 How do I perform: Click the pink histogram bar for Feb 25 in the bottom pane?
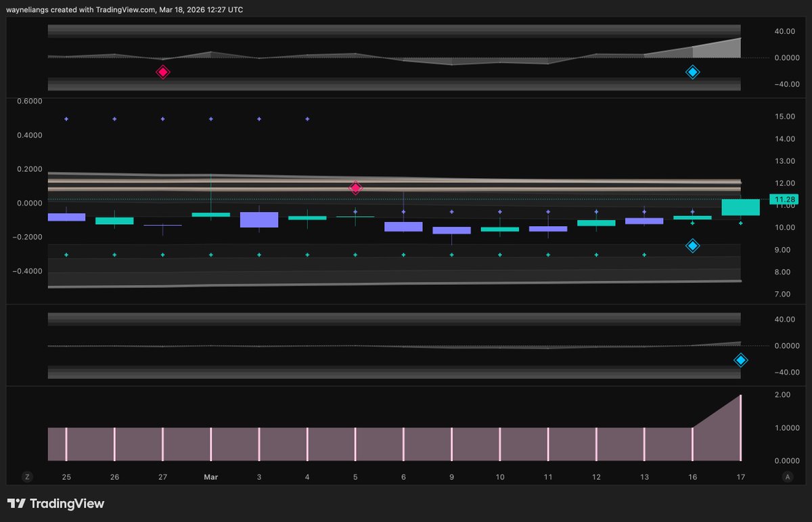66,444
